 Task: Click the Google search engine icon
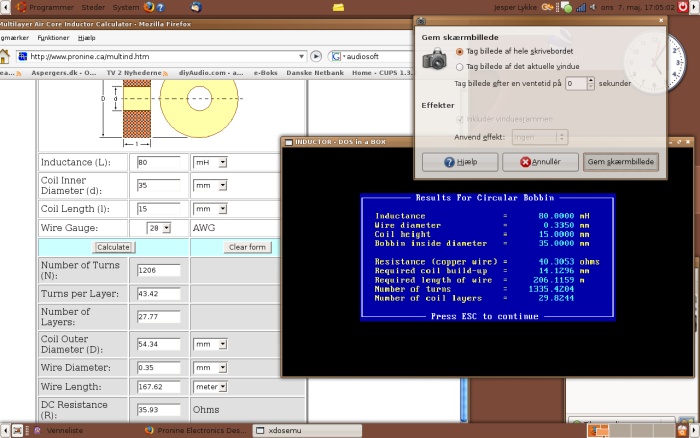(x=336, y=56)
